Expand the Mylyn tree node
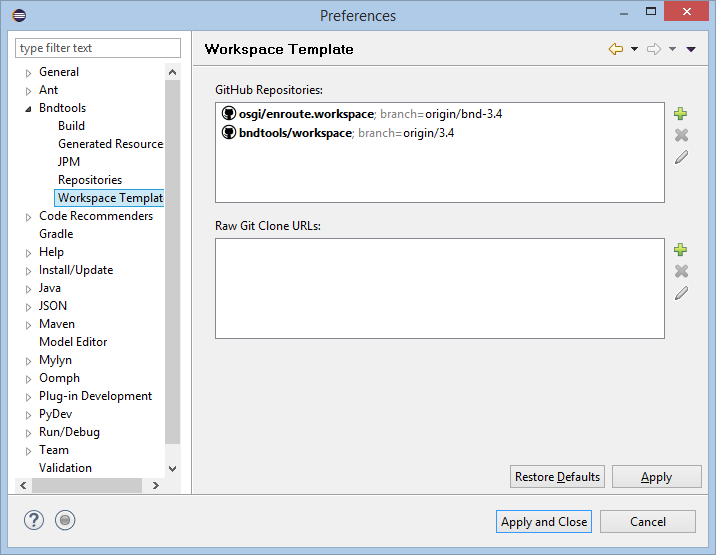 click(x=28, y=361)
